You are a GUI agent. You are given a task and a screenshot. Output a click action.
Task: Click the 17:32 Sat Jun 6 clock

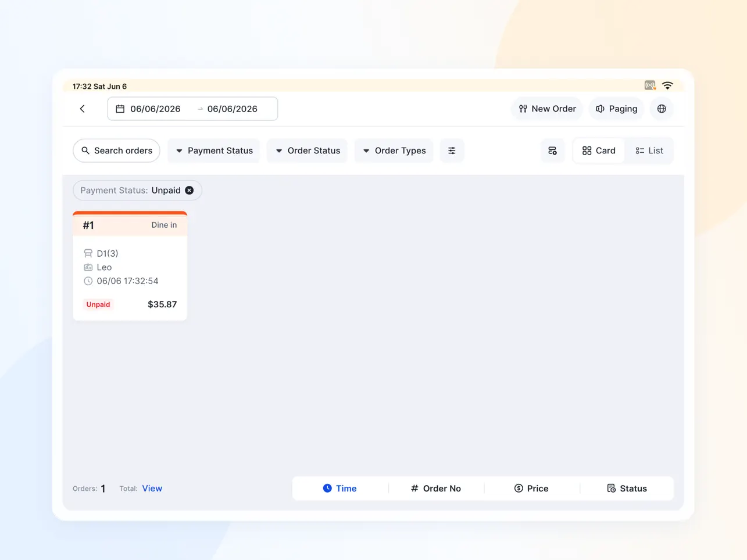click(99, 87)
